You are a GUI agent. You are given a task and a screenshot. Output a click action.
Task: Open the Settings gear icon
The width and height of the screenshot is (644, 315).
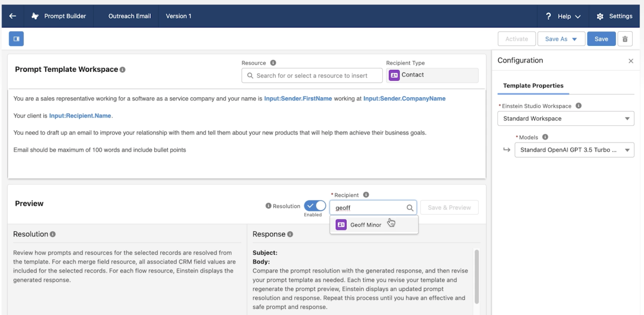(600, 17)
